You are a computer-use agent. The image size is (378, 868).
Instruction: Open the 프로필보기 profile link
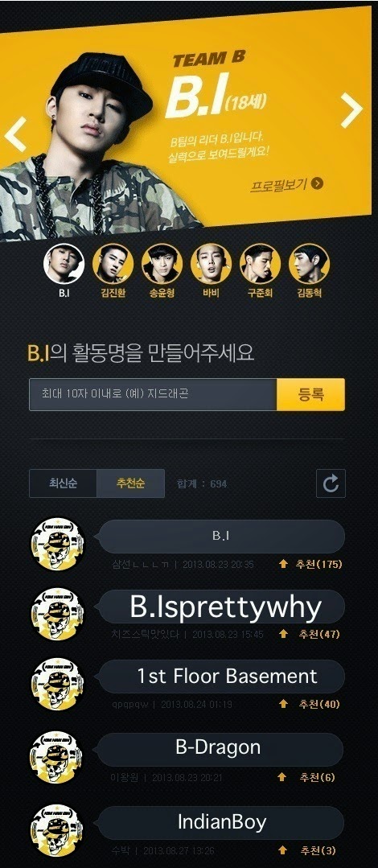tap(286, 183)
